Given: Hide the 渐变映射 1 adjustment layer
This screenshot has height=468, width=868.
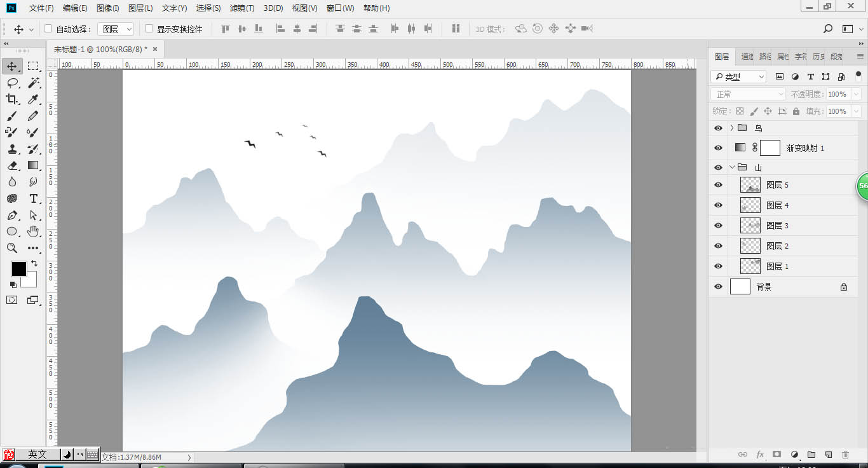Looking at the screenshot, I should coord(718,148).
